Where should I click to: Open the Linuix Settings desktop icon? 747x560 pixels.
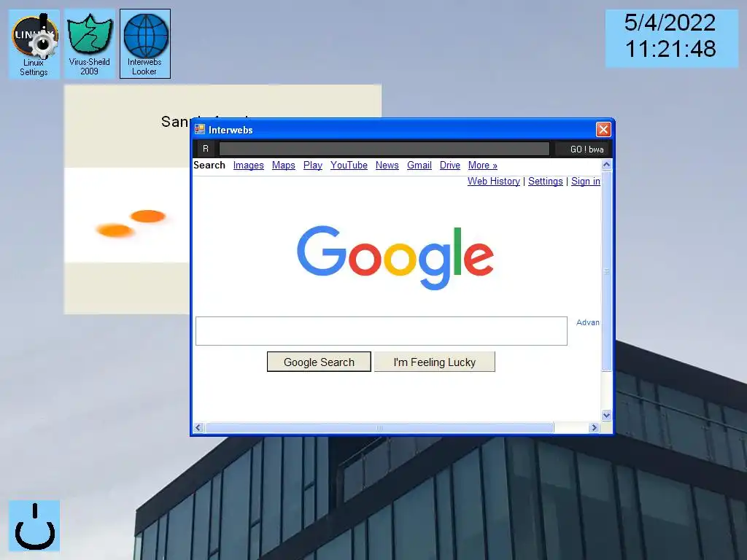(x=34, y=44)
